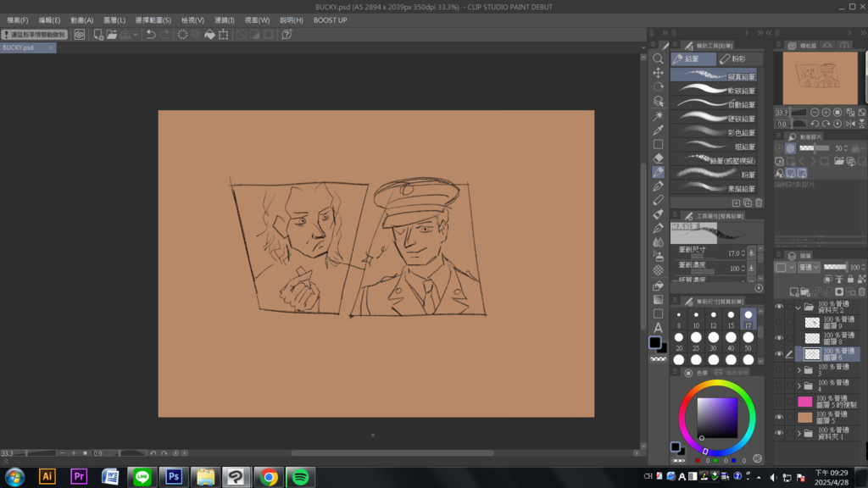Image resolution: width=868 pixels, height=488 pixels.
Task: Duplicate the sub tool with copy icon
Action: 748,203
